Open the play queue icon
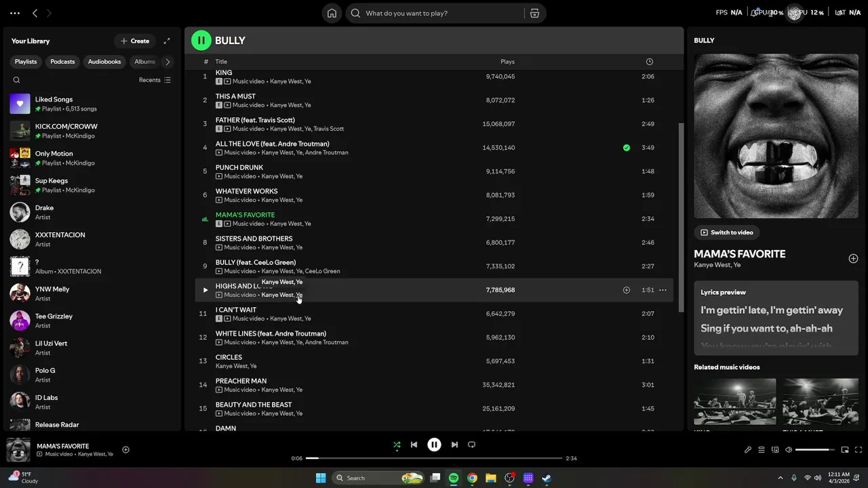The height and width of the screenshot is (488, 868). click(762, 449)
